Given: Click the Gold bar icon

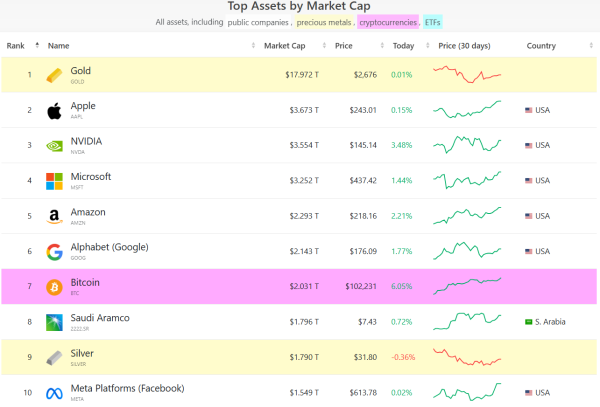Looking at the screenshot, I should pos(54,75).
